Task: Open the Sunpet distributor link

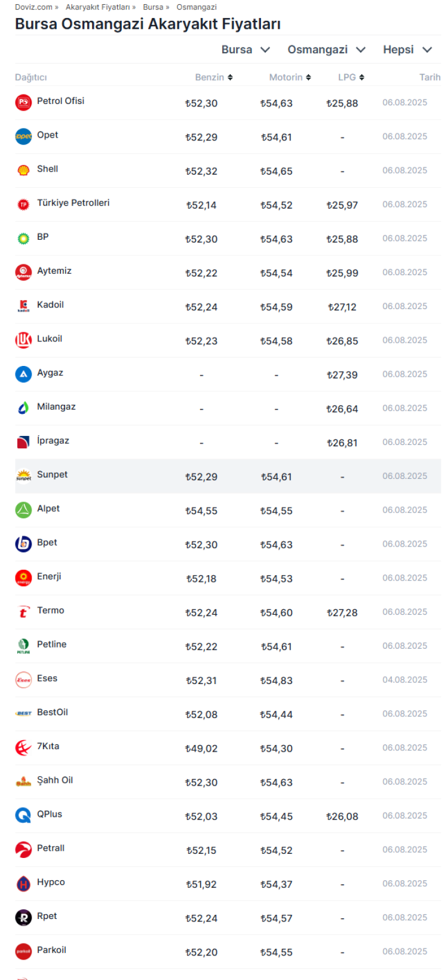Action: [52, 474]
